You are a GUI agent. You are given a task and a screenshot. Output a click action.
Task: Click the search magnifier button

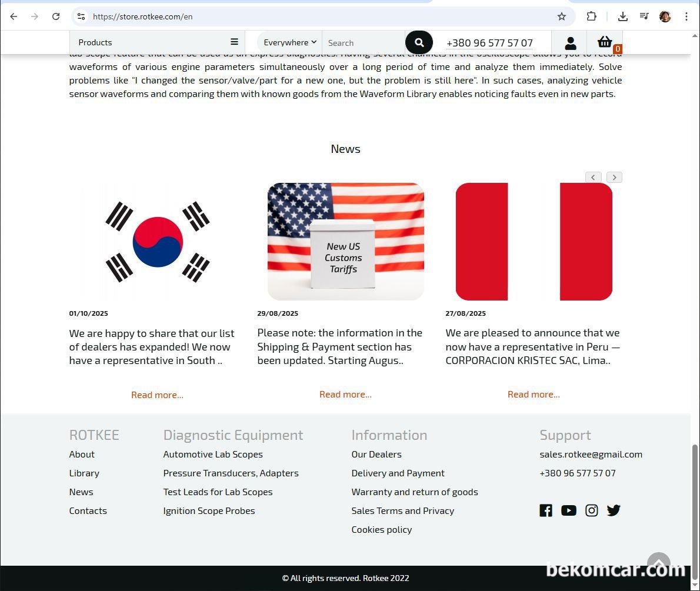[419, 42]
